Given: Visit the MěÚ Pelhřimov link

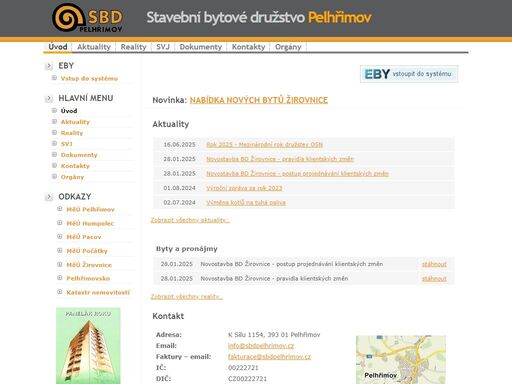Looking at the screenshot, I should pyautogui.click(x=90, y=209).
